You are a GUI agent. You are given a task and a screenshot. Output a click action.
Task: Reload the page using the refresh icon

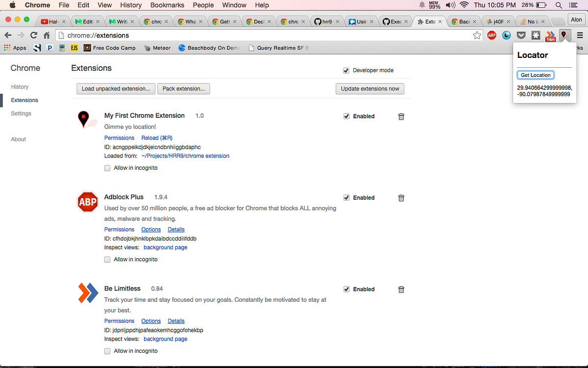pos(33,35)
